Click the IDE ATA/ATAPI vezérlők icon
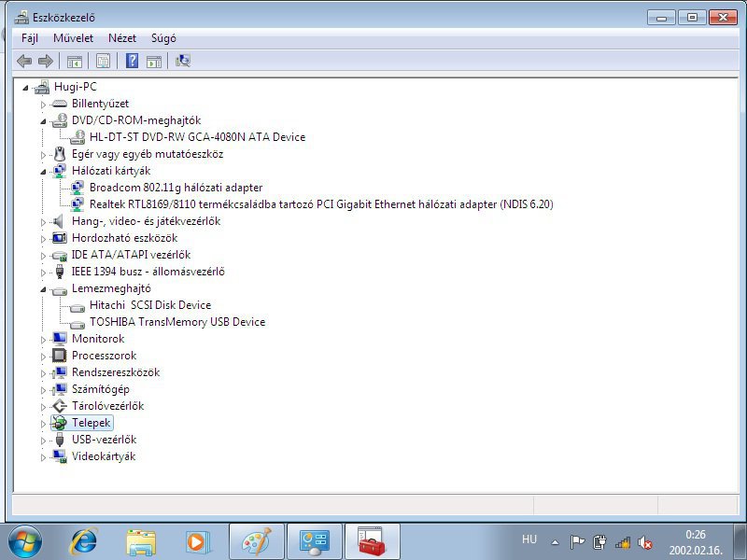 click(x=60, y=255)
